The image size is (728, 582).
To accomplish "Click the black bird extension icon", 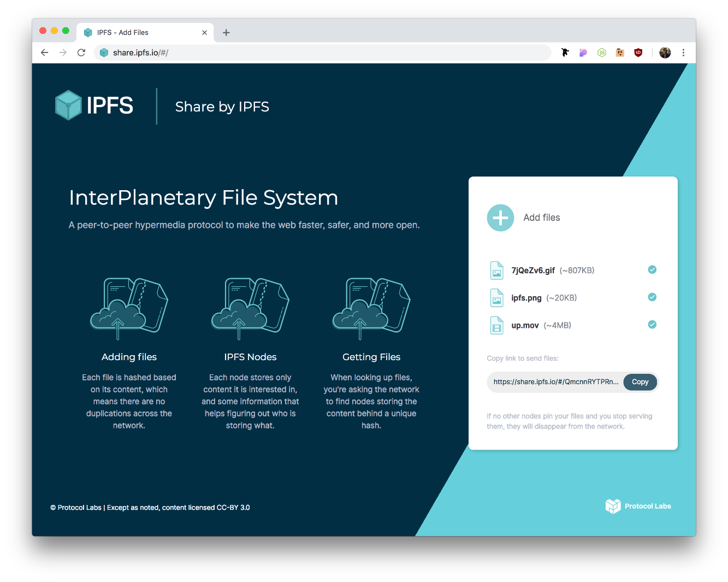I will (565, 52).
